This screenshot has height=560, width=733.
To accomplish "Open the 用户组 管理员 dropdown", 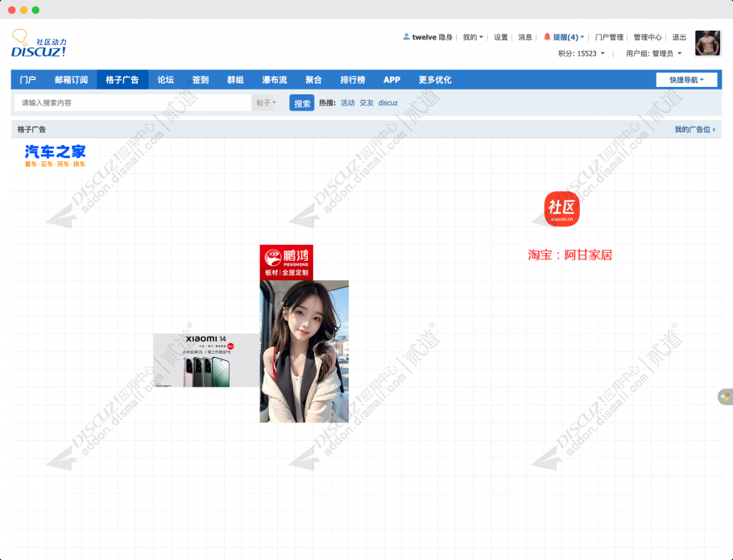I will [x=653, y=54].
